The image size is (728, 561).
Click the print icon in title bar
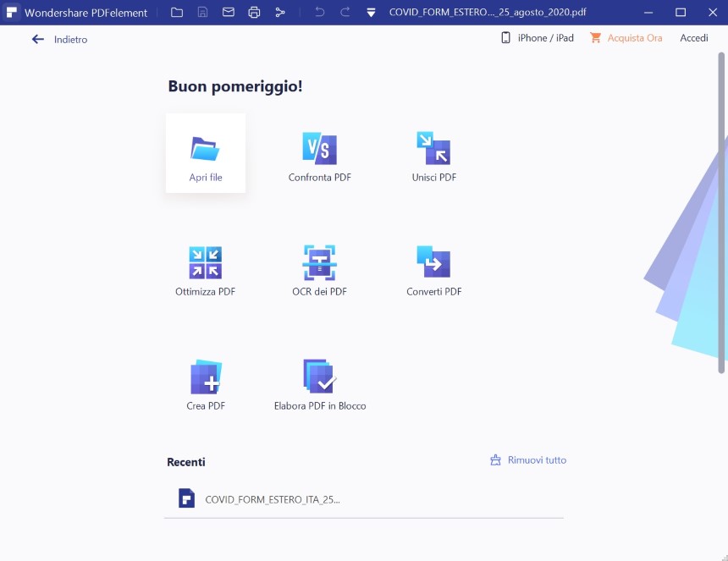[x=254, y=13]
